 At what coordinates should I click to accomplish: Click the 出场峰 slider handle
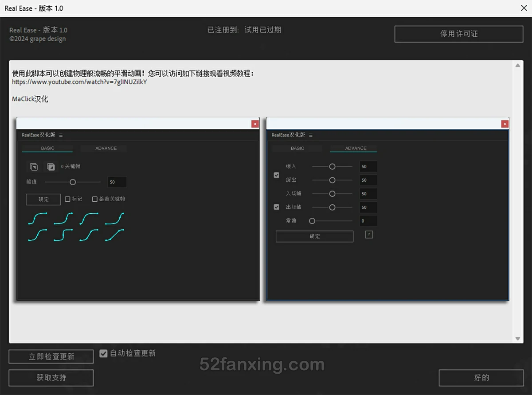[332, 207]
